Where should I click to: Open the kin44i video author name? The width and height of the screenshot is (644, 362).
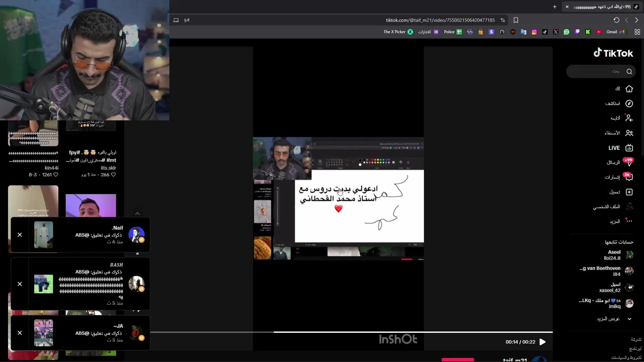point(51,168)
